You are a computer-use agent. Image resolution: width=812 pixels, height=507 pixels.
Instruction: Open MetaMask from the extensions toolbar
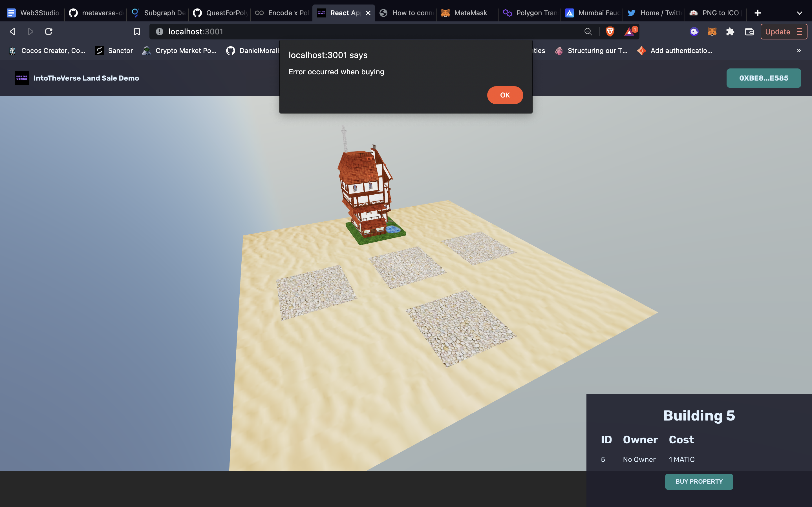pyautogui.click(x=712, y=32)
